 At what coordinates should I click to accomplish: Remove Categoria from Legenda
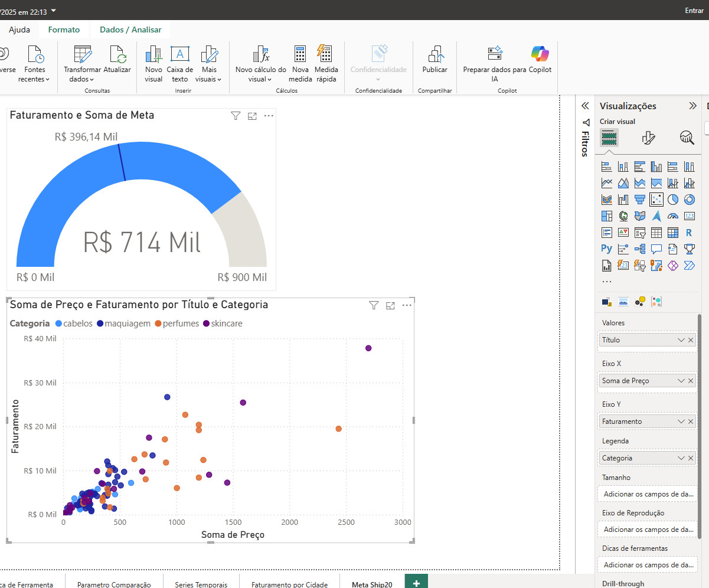pyautogui.click(x=691, y=458)
